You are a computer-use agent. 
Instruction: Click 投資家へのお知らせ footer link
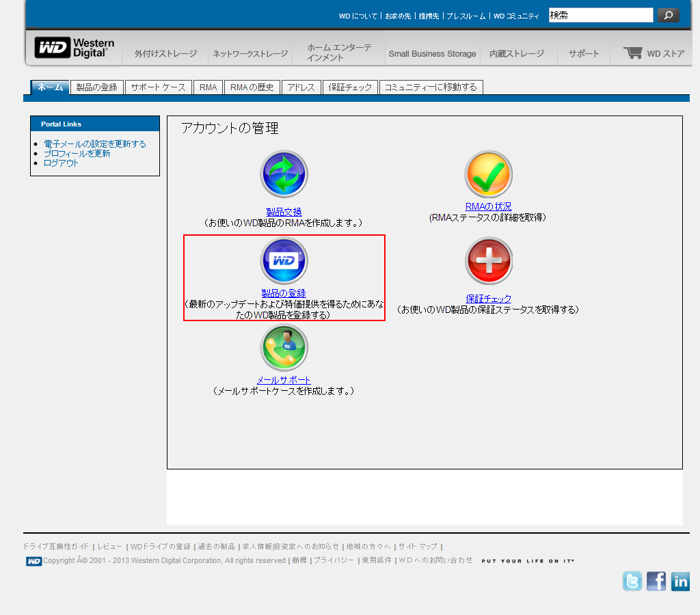(307, 546)
